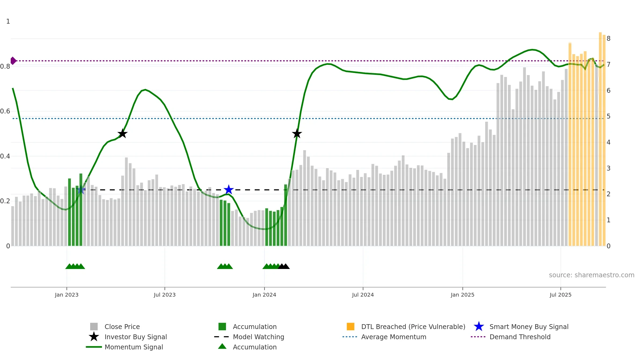Click the black star Investor Buy Signal legend icon
Image resolution: width=644 pixels, height=362 pixels.
coord(94,337)
